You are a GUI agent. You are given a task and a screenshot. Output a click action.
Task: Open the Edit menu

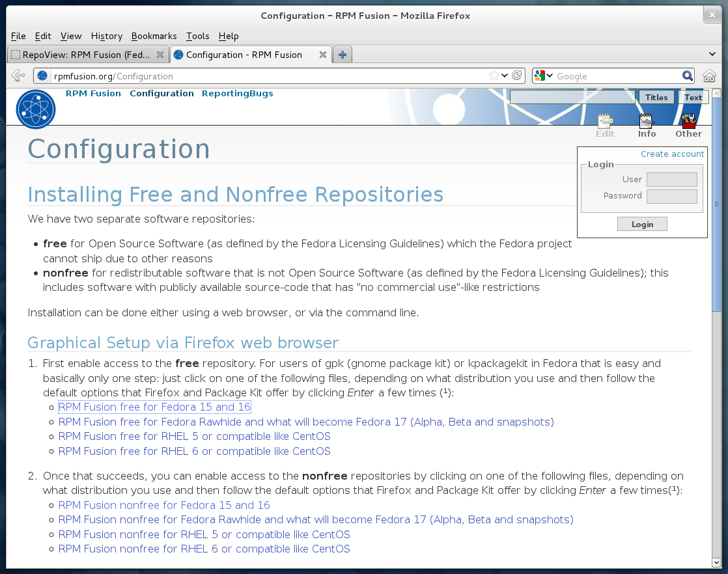[43, 36]
